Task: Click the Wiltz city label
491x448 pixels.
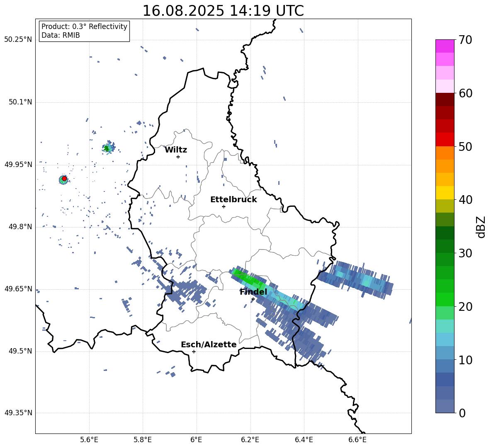Action: pyautogui.click(x=176, y=150)
